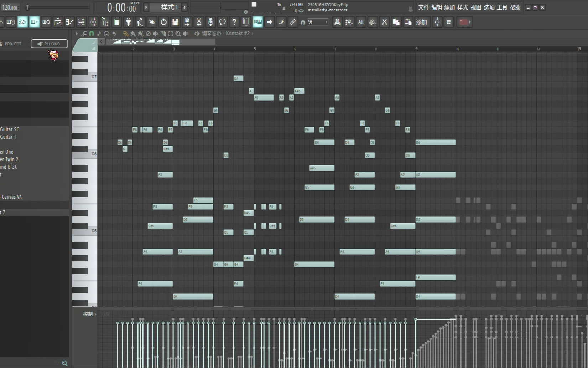Image resolution: width=588 pixels, height=368 pixels.
Task: Click the project picker pages icon
Action: pos(116,22)
